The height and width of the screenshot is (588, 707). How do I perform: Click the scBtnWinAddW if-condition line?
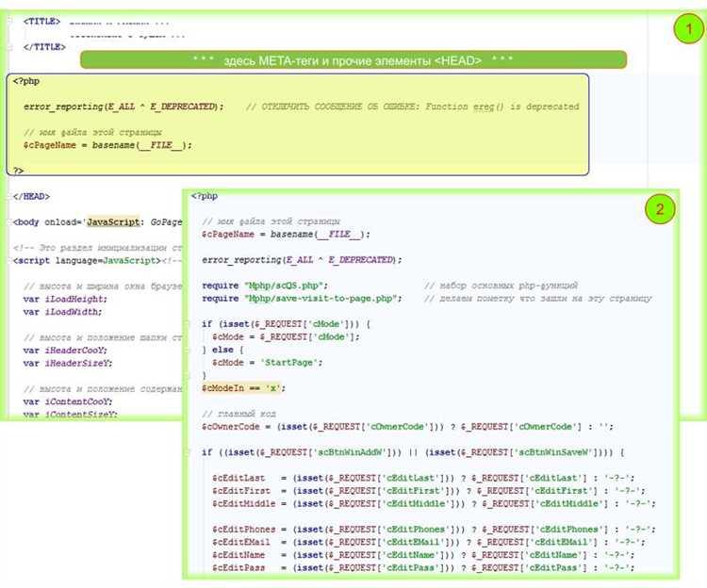click(x=413, y=452)
